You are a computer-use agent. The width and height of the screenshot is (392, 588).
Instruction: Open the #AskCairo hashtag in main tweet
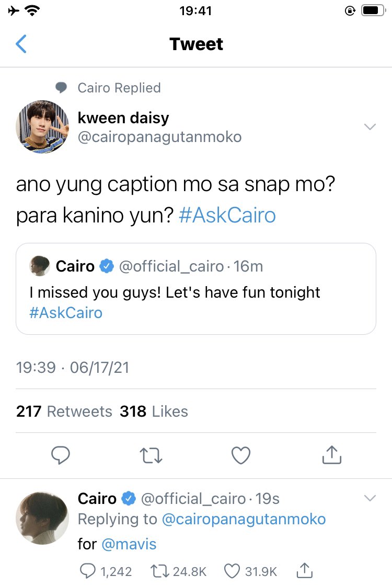pyautogui.click(x=227, y=215)
